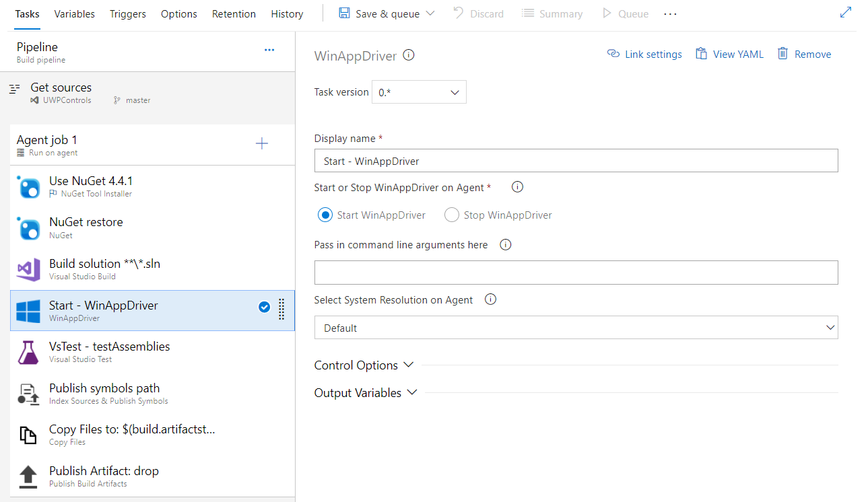Click the Visual Studio Build icon
This screenshot has width=868, height=502.
[28, 270]
